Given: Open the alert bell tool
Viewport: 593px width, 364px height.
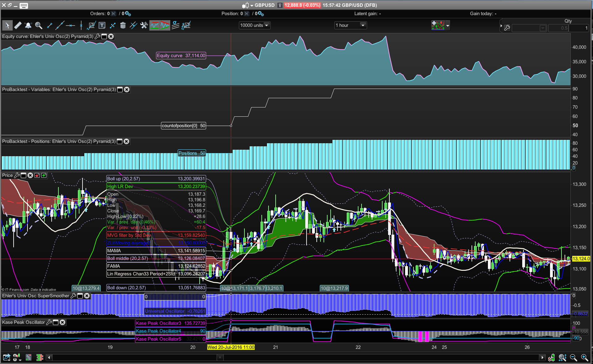Looking at the screenshot, I should pyautogui.click(x=28, y=25).
